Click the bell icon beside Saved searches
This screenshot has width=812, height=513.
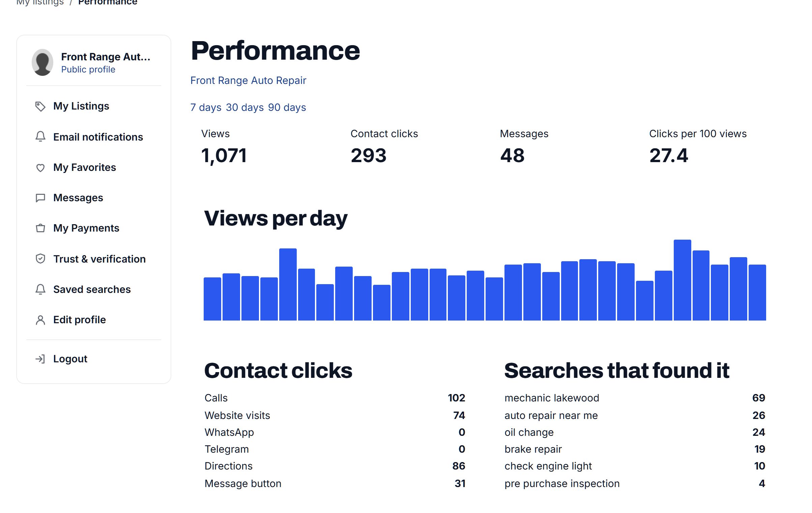click(x=40, y=289)
